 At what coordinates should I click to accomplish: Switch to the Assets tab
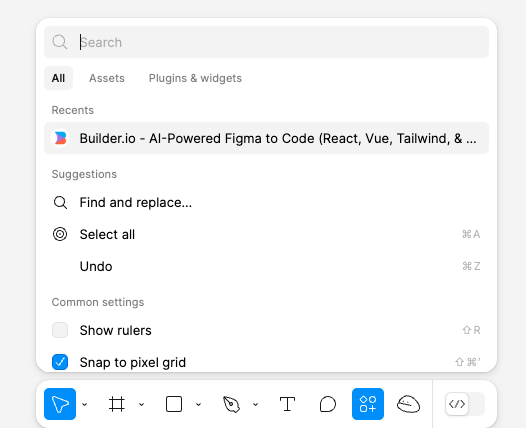(x=107, y=78)
